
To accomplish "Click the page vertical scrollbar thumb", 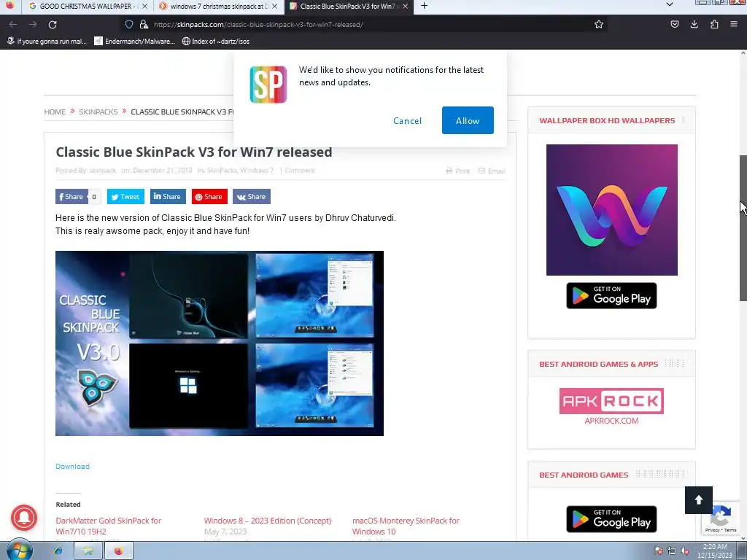I will coord(743,227).
